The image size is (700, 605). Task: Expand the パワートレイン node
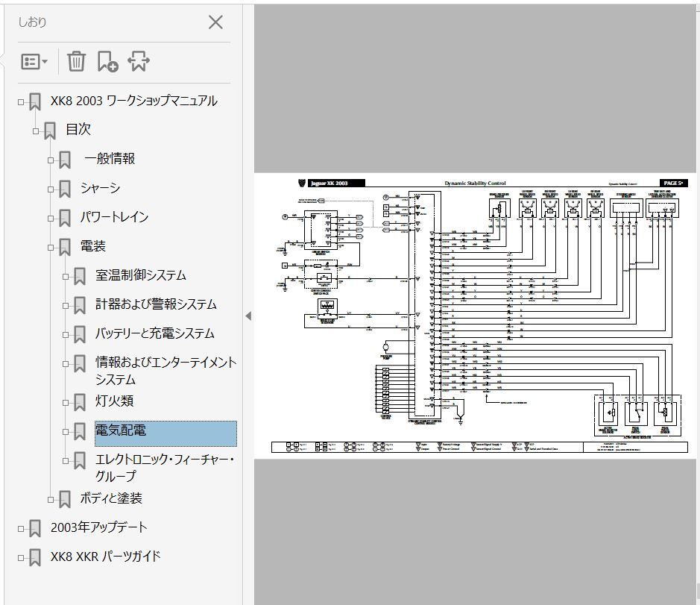[x=51, y=219]
